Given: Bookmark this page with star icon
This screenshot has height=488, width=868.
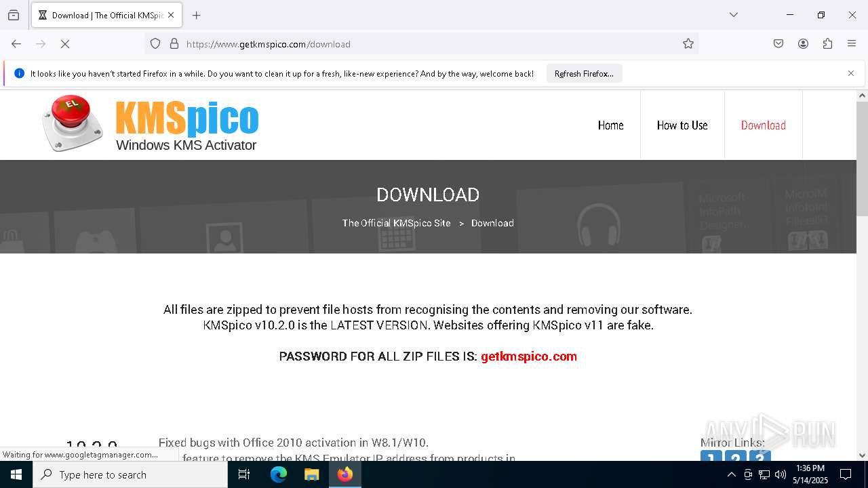Looking at the screenshot, I should tap(688, 44).
